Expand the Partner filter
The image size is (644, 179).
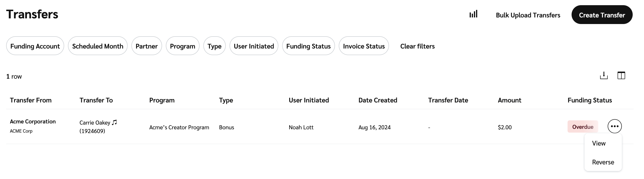tap(146, 46)
